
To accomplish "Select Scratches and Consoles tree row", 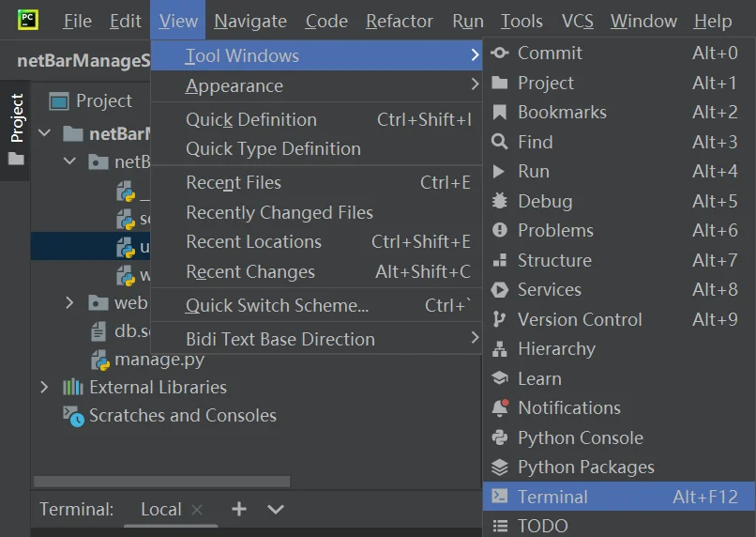I will (182, 415).
